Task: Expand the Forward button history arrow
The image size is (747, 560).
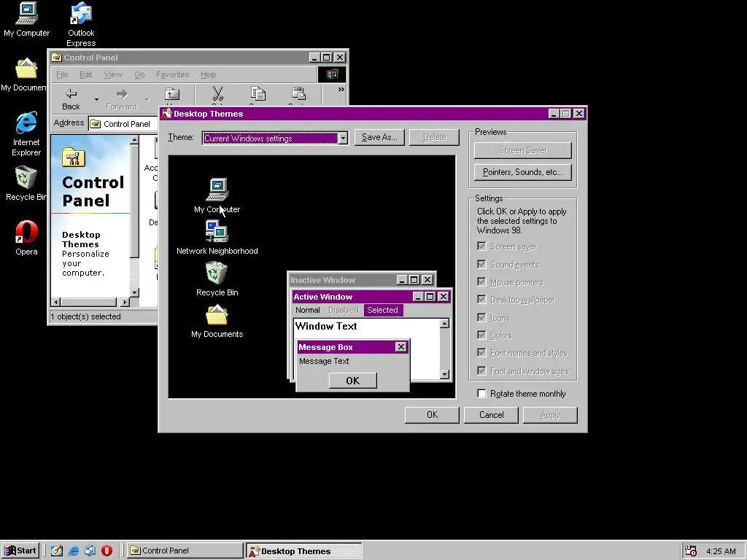Action: [x=147, y=99]
